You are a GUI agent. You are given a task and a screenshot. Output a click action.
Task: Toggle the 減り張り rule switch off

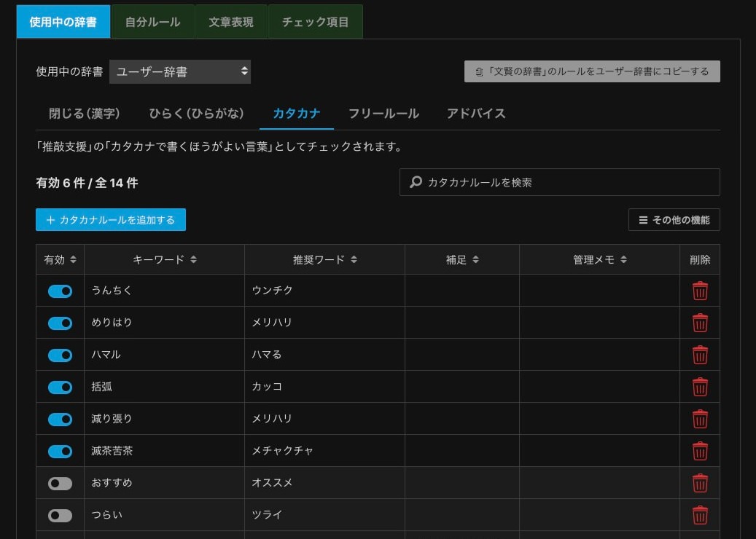(x=60, y=419)
